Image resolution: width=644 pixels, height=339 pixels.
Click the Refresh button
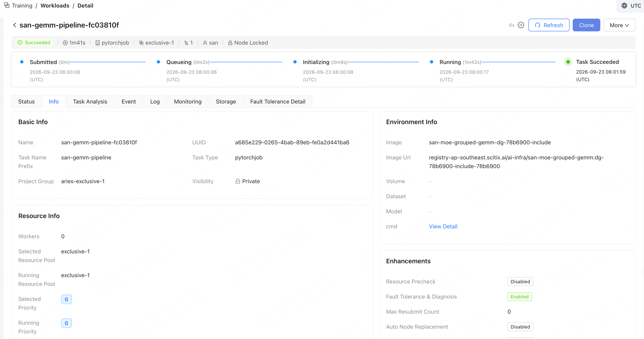tap(549, 25)
